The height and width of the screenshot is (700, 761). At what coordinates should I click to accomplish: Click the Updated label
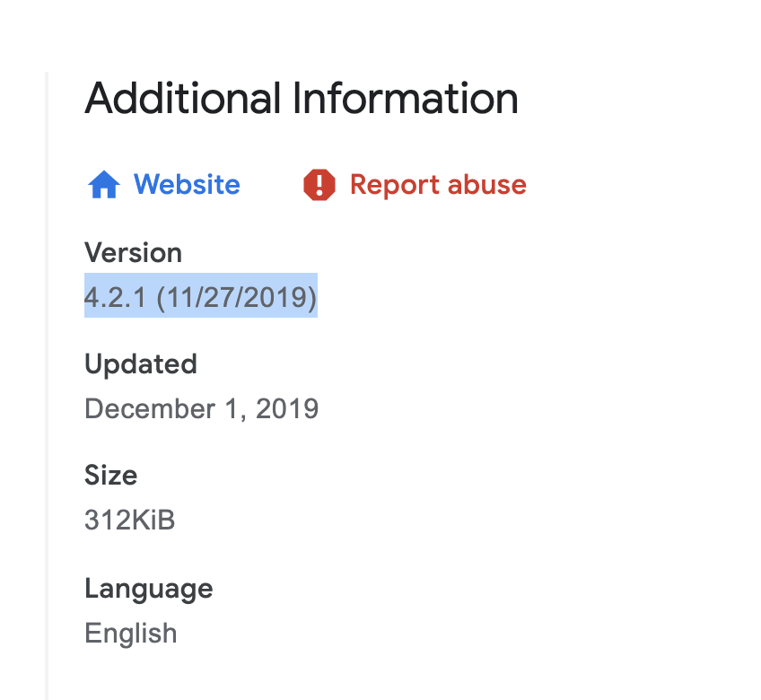[x=140, y=363]
